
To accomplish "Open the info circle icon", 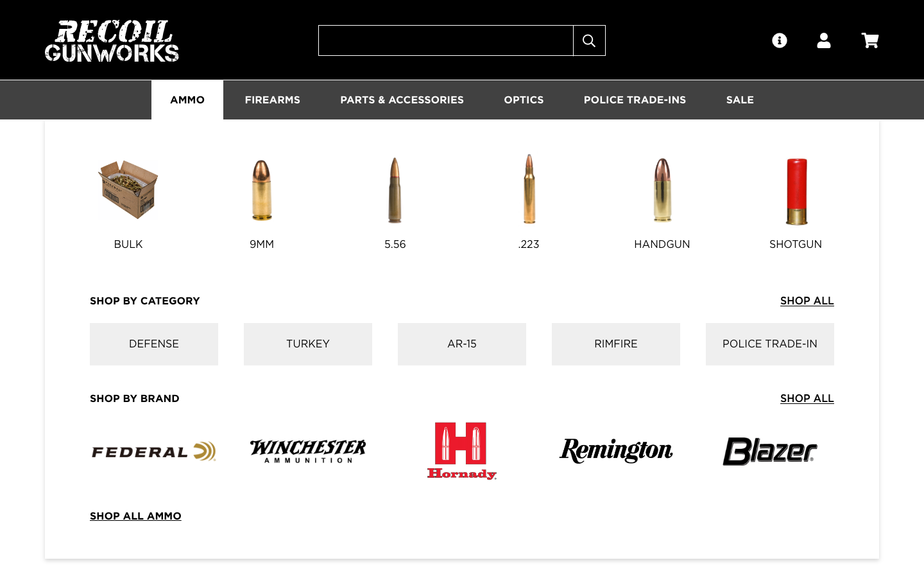I will 780,40.
